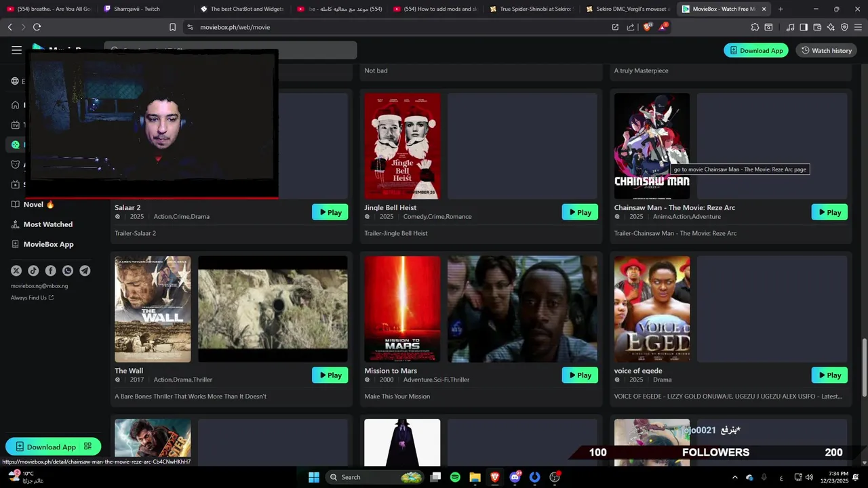Image resolution: width=868 pixels, height=488 pixels.
Task: Click the address bar URL moviebox.ph/web/movie
Action: coord(235,27)
